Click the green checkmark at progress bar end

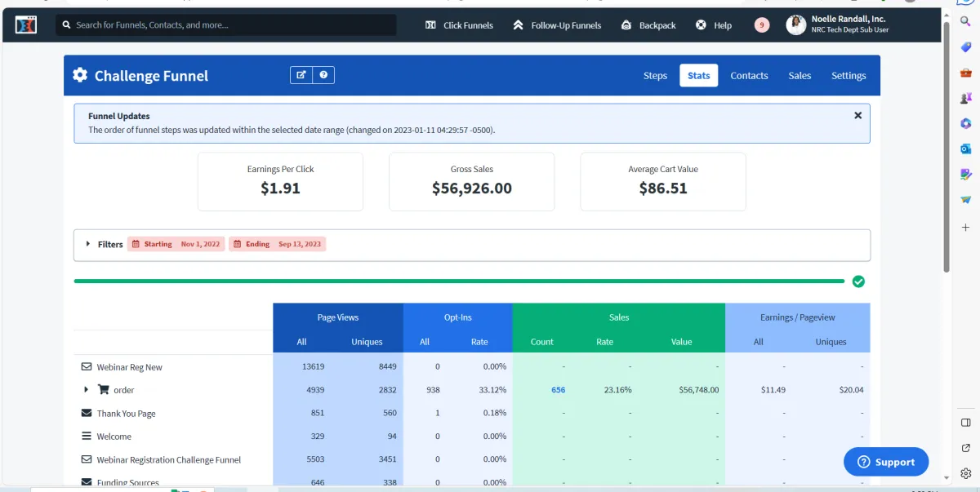[x=858, y=281]
